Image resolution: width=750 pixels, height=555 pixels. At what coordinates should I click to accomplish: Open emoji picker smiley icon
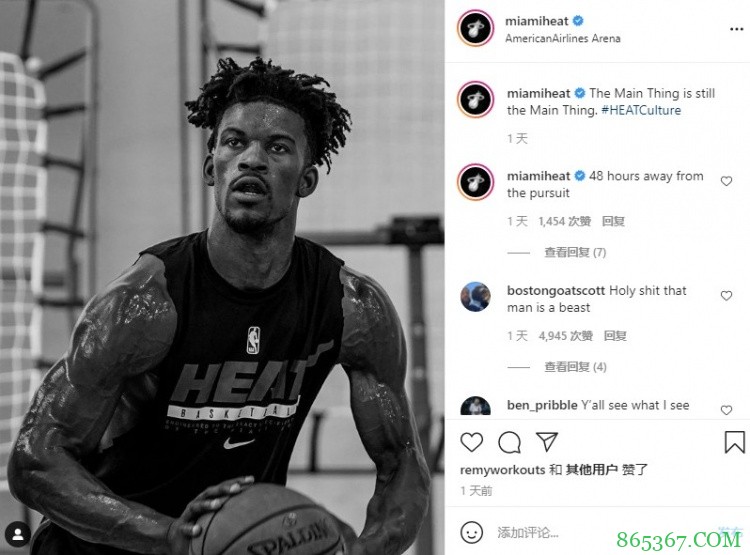[x=471, y=532]
